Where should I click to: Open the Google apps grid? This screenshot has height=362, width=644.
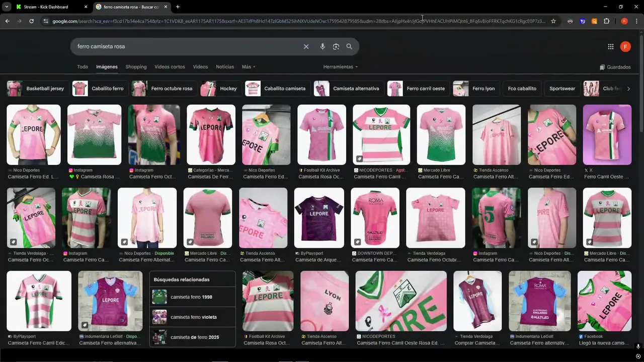[x=611, y=47]
